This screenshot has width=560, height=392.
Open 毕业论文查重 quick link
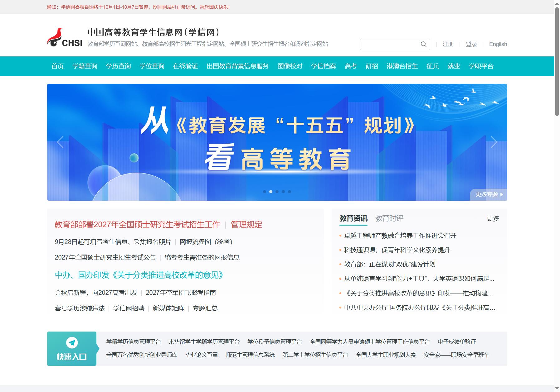coord(202,355)
